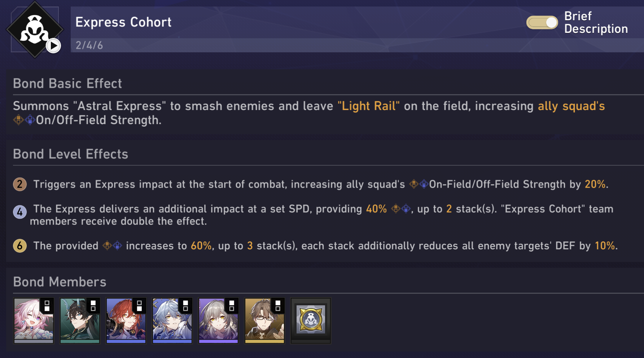The width and height of the screenshot is (644, 358).
Task: Click the level 6 bond effect badge
Action: point(20,246)
